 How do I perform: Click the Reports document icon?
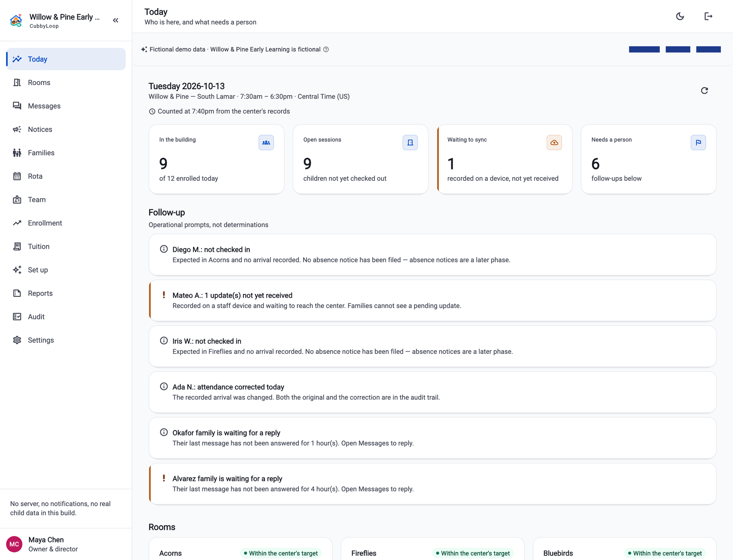tap(17, 293)
